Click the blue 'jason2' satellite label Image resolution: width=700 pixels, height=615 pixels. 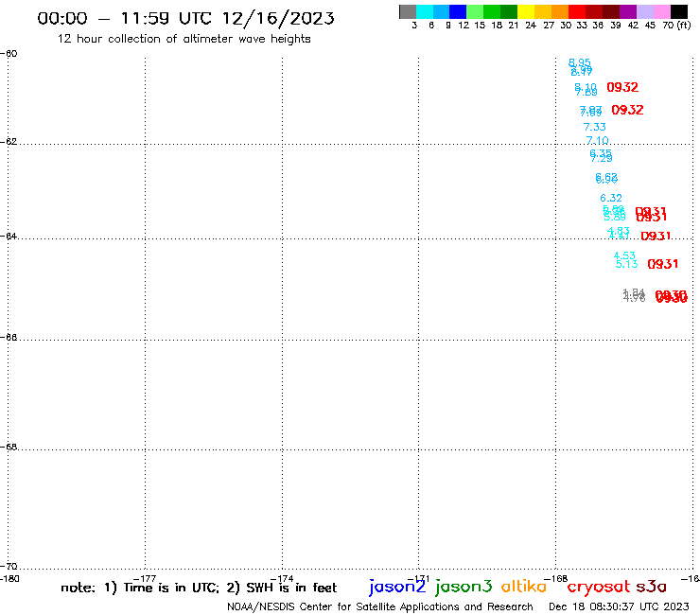pos(397,587)
